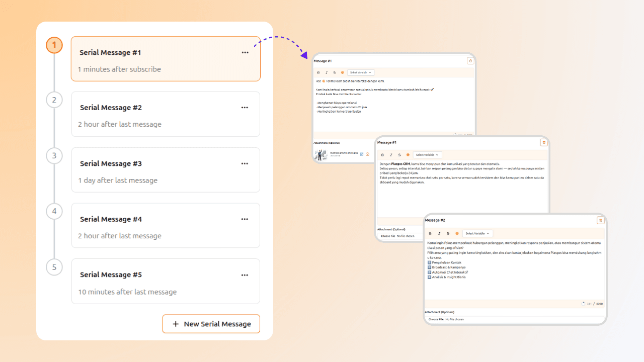The image size is (644, 362).
Task: Click the business-growth attachment thumbnail image
Action: 320,155
